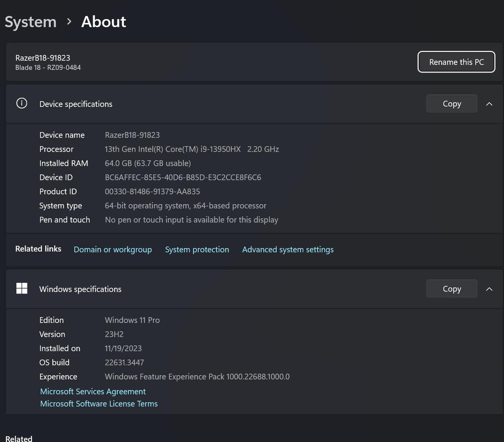Select the OS build value 22631.3447
The image size is (504, 442).
124,362
